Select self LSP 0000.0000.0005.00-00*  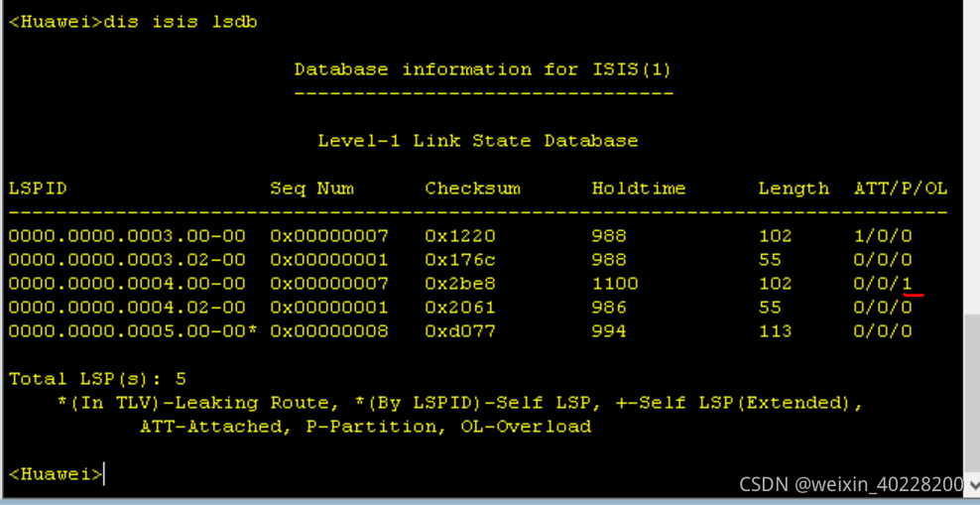click(x=133, y=331)
